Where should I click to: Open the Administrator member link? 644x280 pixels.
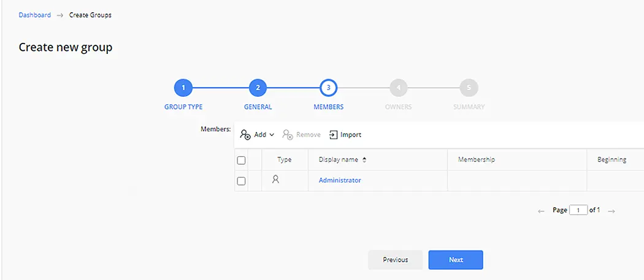coord(340,180)
